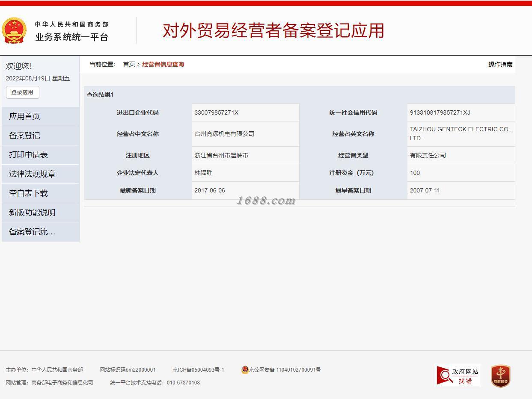Click the type value 有限责任公司

point(428,155)
